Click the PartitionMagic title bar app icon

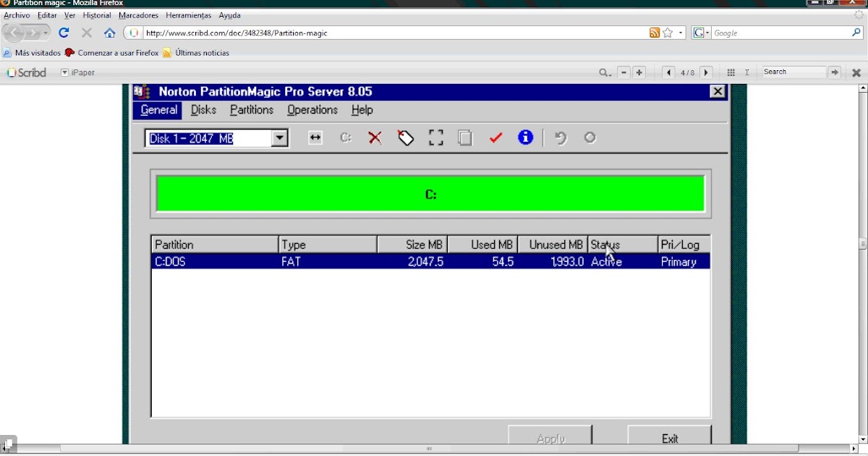[142, 92]
